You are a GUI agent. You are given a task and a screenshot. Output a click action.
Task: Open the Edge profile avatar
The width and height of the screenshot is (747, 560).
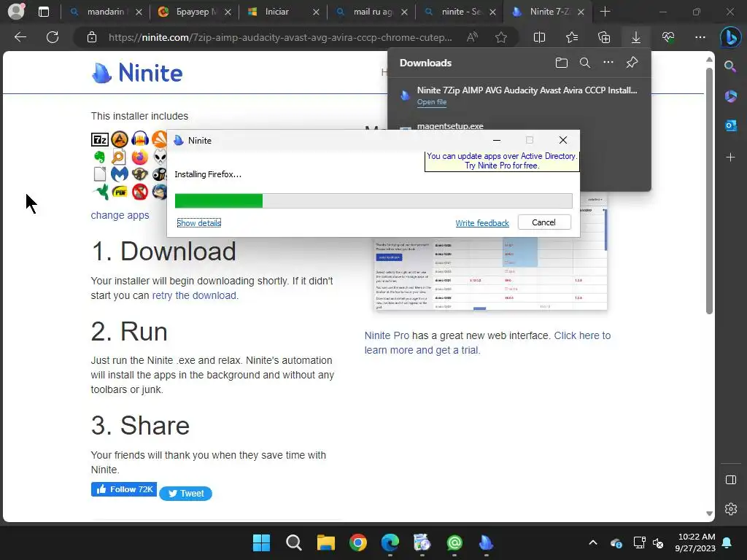[17, 12]
